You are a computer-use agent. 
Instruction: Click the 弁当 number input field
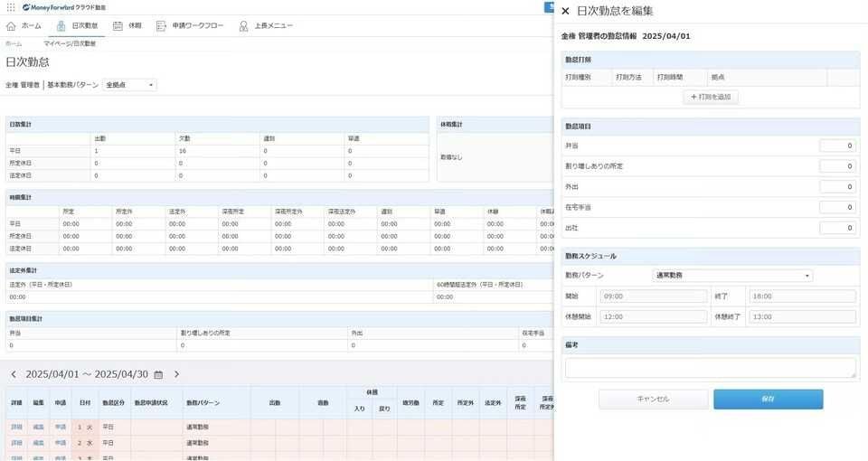coord(837,146)
